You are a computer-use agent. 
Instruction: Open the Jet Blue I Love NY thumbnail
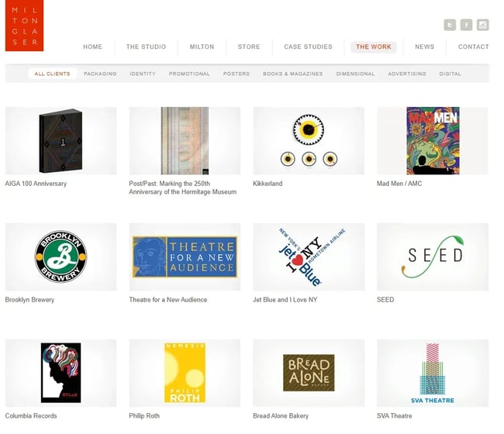click(x=309, y=257)
